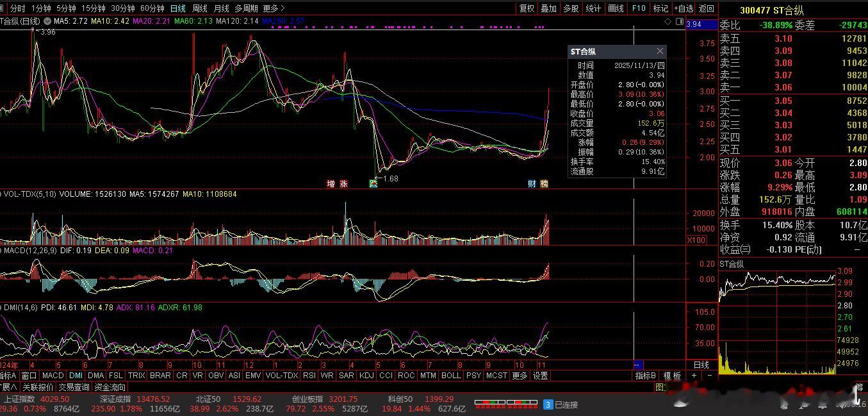The height and width of the screenshot is (416, 868).
Task: Select the KDJ indicator tab
Action: (366, 376)
